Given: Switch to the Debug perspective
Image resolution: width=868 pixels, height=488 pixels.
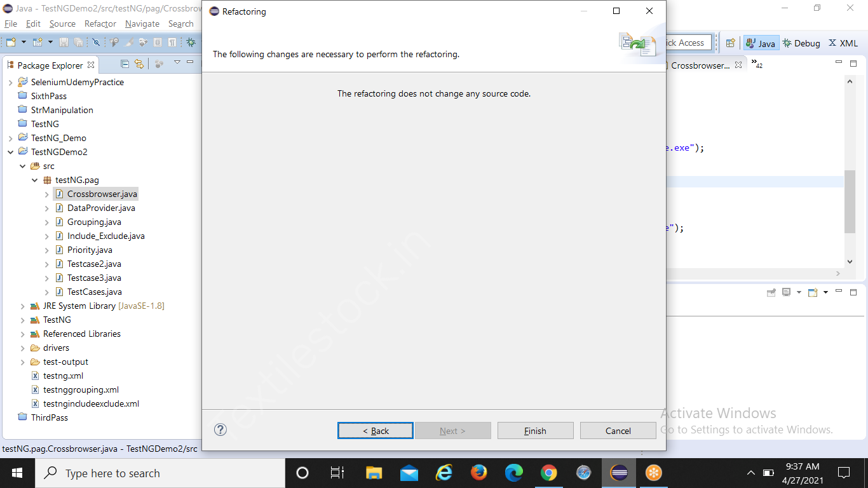Looking at the screenshot, I should point(801,43).
